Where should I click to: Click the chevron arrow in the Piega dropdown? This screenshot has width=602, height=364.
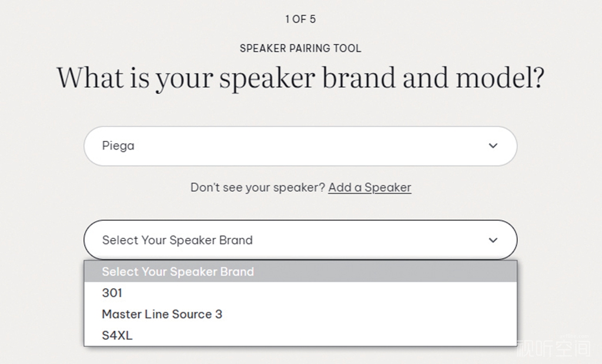click(x=493, y=146)
